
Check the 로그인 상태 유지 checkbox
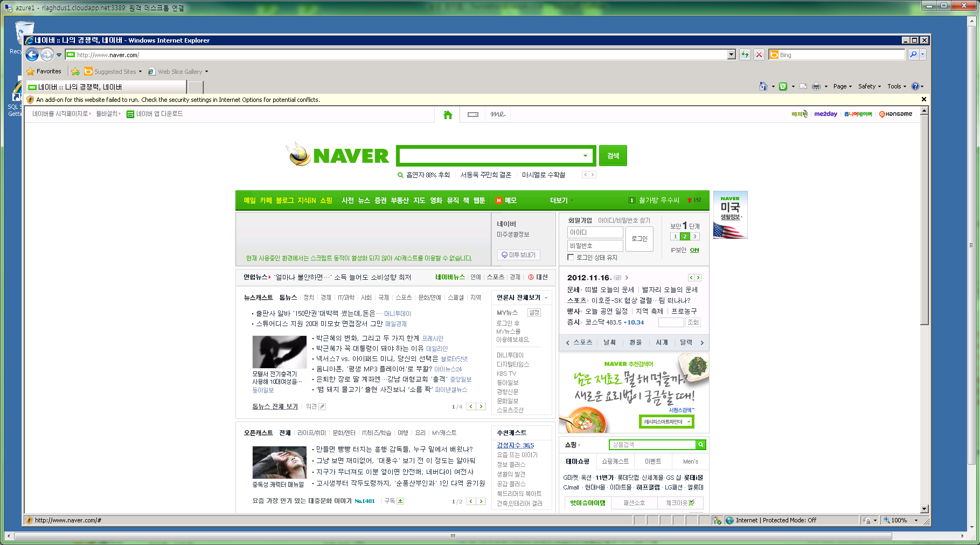pos(571,257)
